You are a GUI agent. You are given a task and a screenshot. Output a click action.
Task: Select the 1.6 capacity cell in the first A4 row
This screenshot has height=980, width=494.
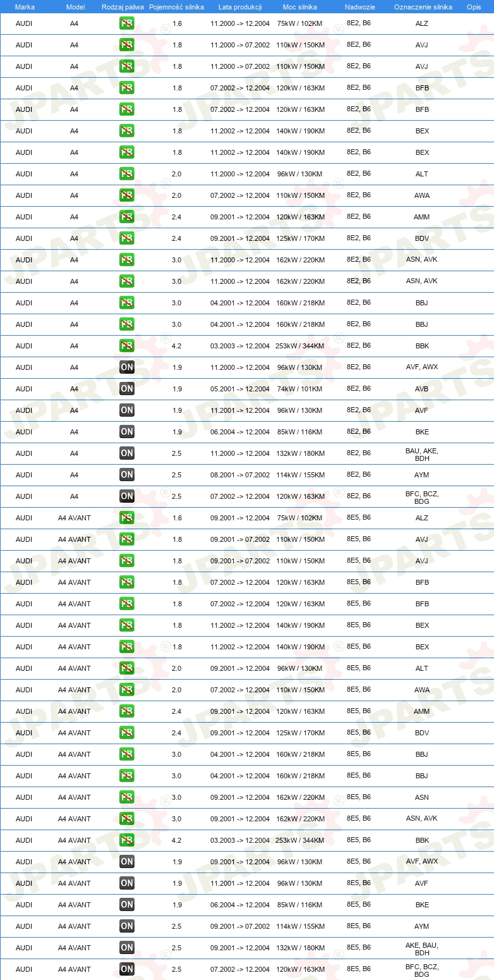point(177,24)
